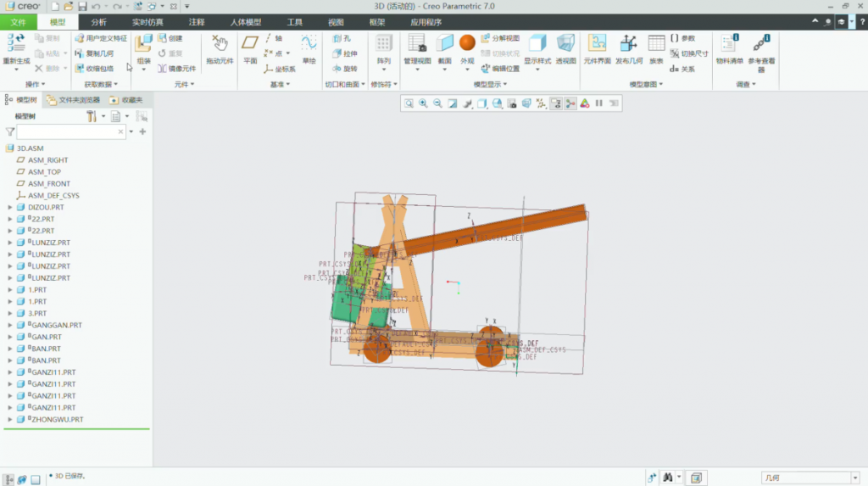This screenshot has width=868, height=486.
Task: Click the 孔 hole tool
Action: coord(342,38)
